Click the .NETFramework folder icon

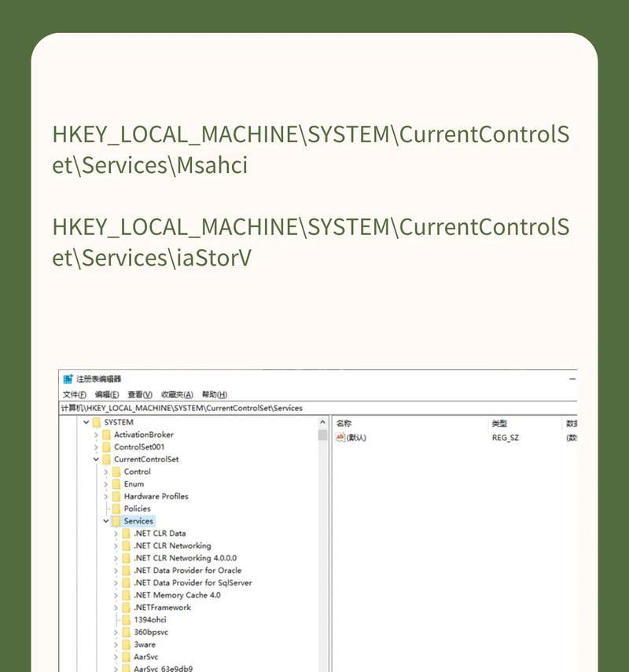(x=126, y=608)
